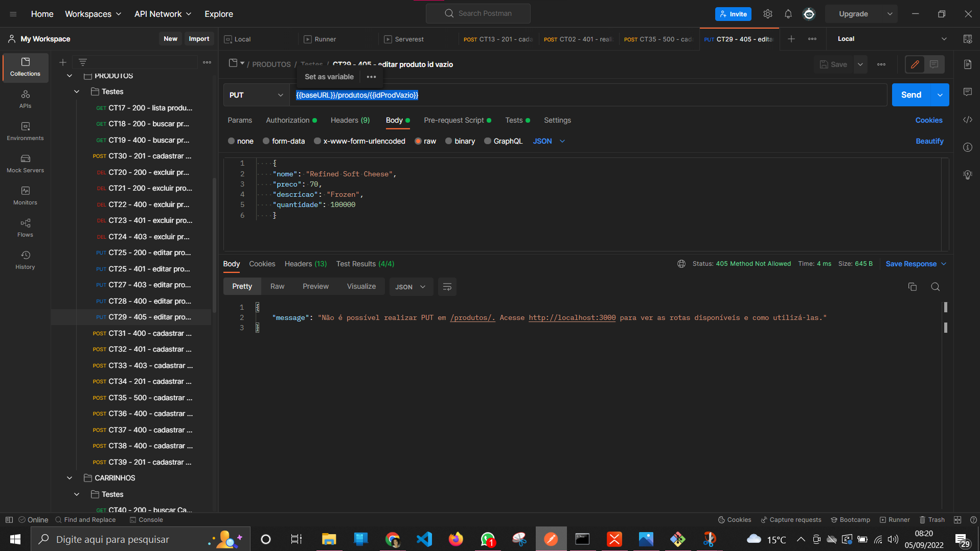Open the Collections sidebar panel
The width and height of the screenshot is (980, 551).
[x=25, y=67]
